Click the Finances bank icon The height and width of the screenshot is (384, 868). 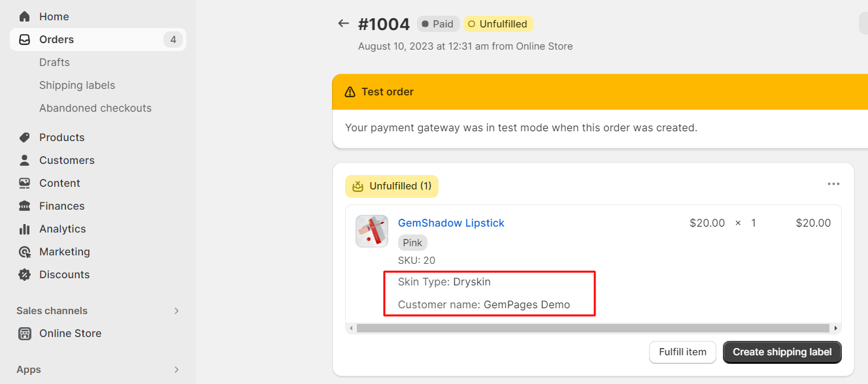tap(25, 206)
